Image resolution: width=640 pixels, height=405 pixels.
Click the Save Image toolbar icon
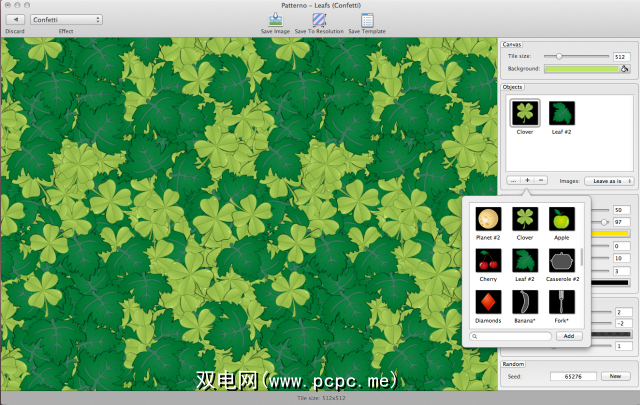click(x=276, y=19)
